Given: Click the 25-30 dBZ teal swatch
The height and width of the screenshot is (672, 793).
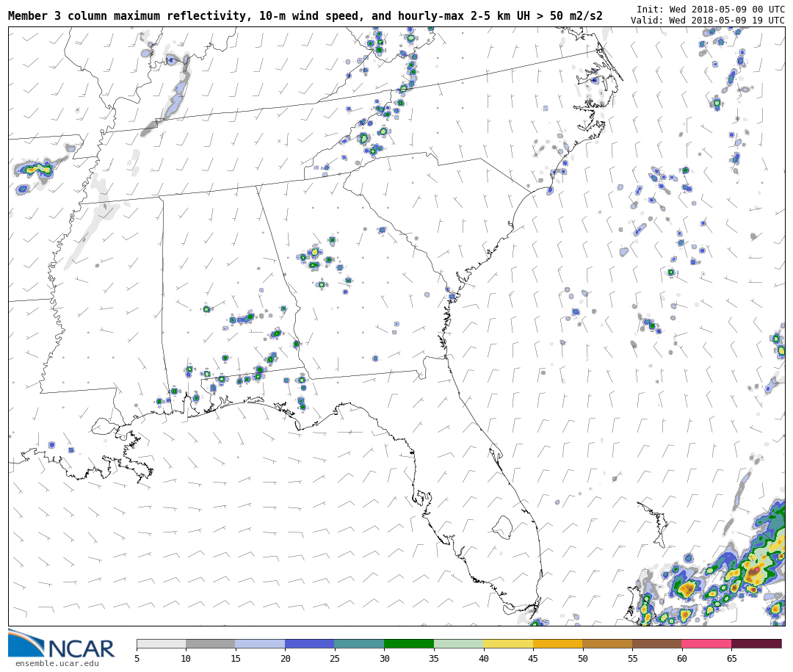Looking at the screenshot, I should point(360,643).
